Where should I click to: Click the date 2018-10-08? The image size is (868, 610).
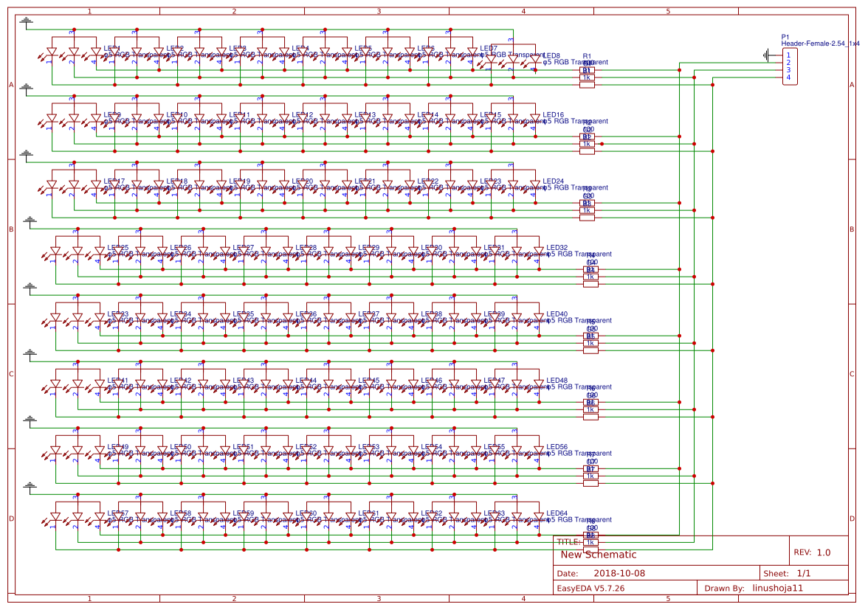point(619,574)
